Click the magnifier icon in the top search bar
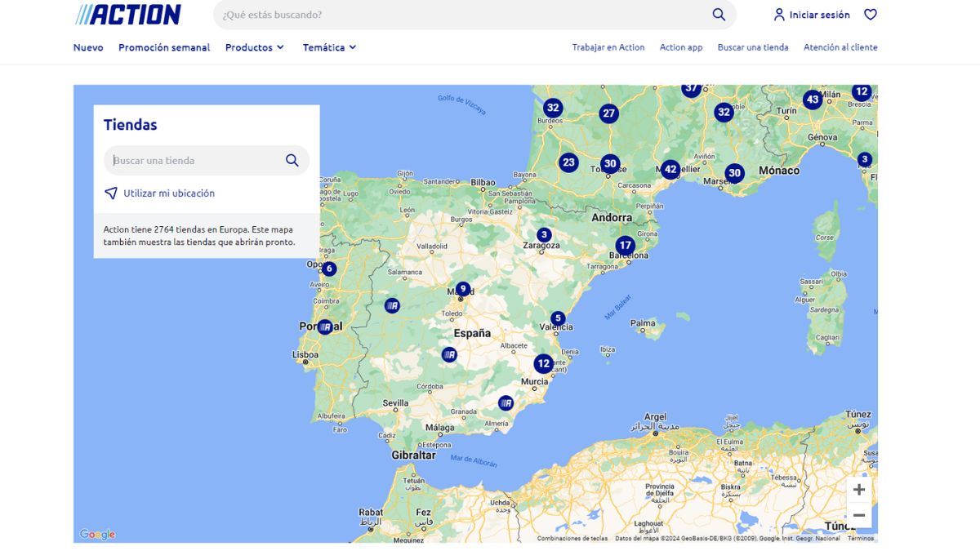980x551 pixels. point(719,15)
